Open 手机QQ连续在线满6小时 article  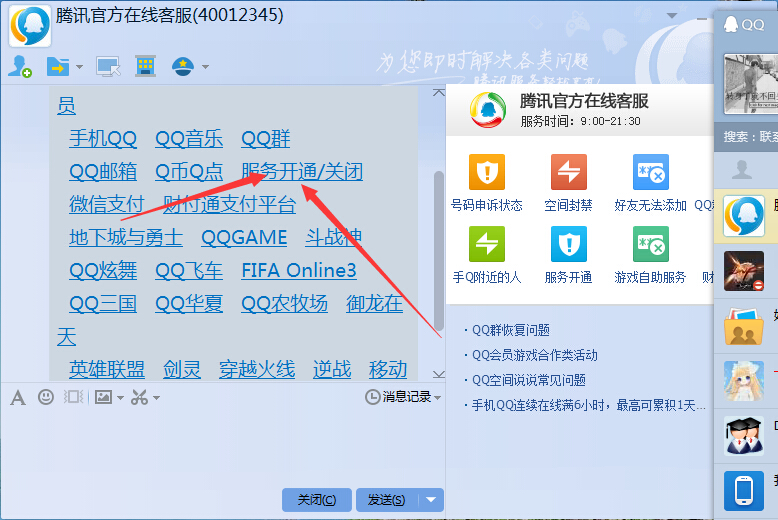[x=588, y=405]
